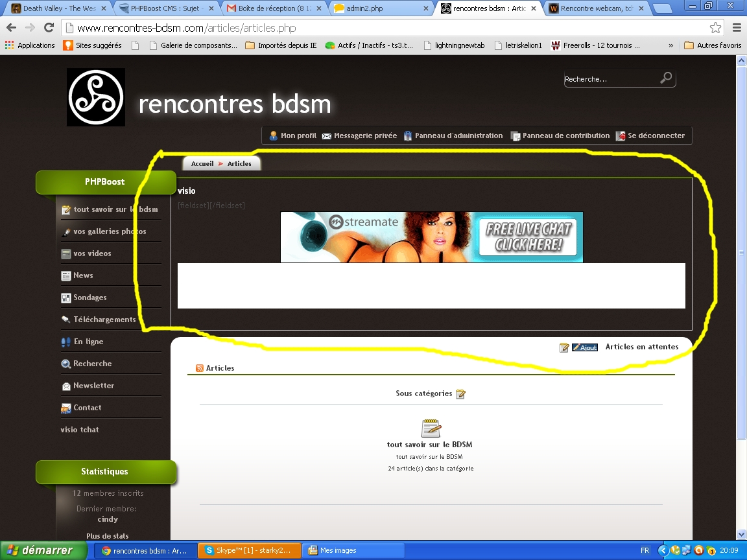
Task: Expand the bookmarks overflow chevron
Action: coord(670,45)
